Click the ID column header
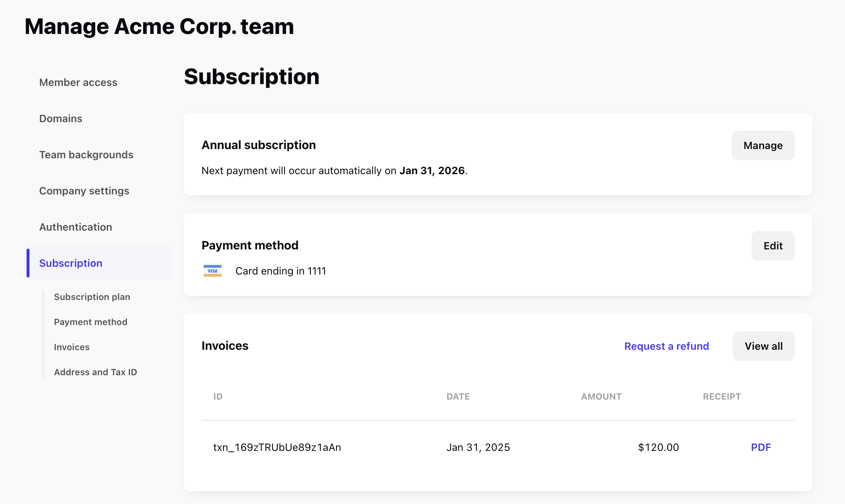Viewport: 845px width, 504px height. coord(218,396)
